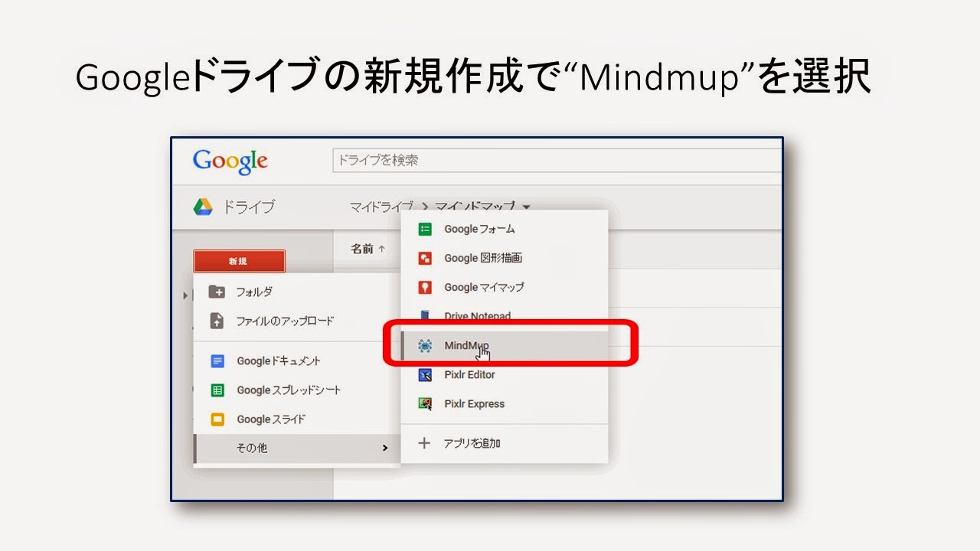The width and height of the screenshot is (980, 551).
Task: Click the Google My Maps pin icon
Action: point(425,287)
